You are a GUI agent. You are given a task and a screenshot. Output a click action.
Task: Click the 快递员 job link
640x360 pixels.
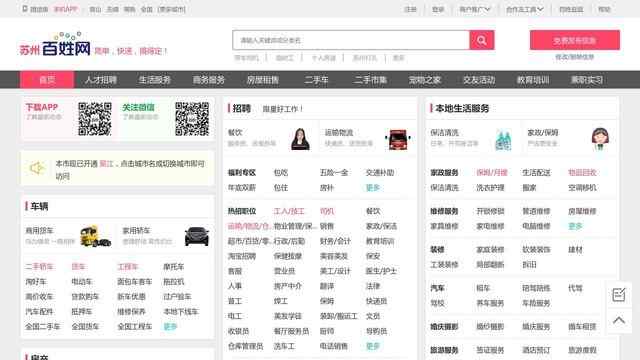click(376, 301)
